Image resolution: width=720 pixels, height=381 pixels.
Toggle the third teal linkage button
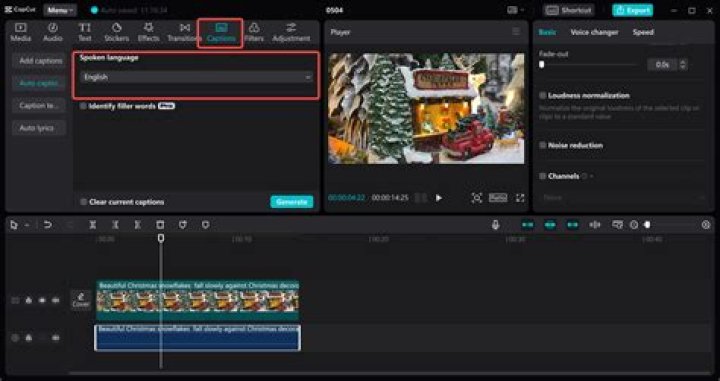(572, 224)
